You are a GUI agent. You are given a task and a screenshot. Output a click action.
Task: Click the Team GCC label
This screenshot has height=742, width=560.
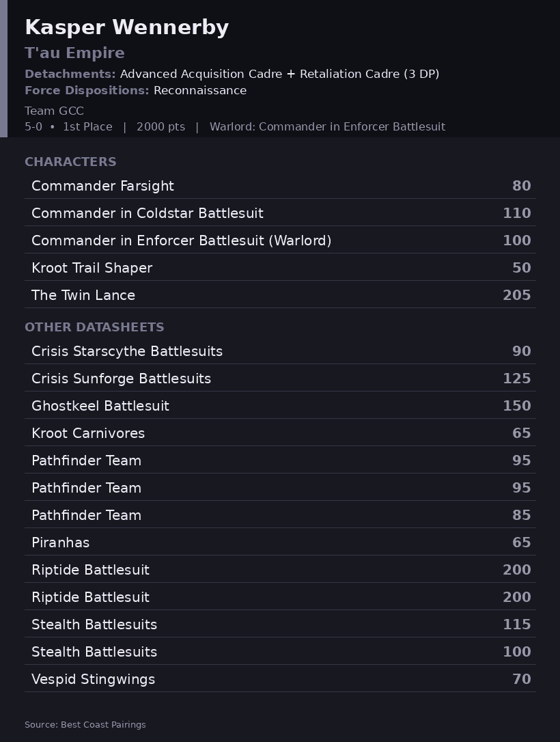tap(55, 111)
